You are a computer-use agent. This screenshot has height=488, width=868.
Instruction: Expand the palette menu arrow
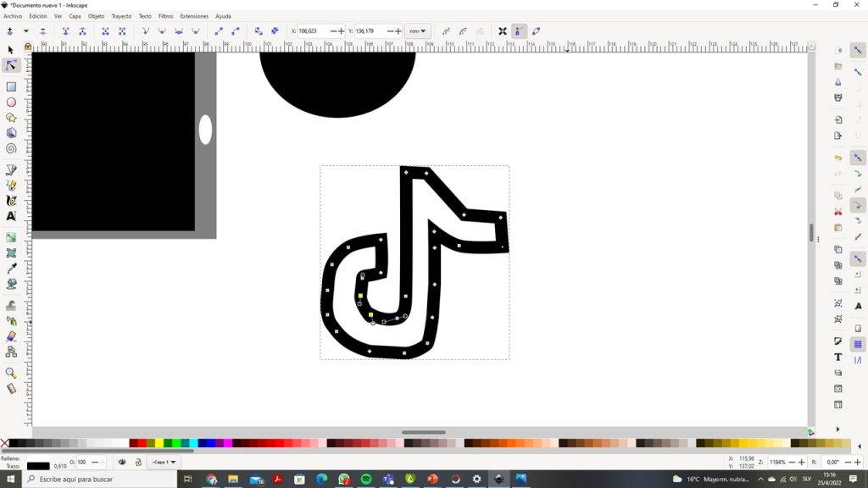click(x=860, y=446)
